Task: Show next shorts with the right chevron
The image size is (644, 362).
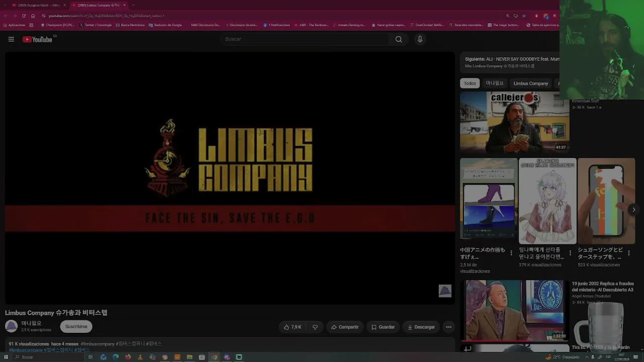Action: click(634, 210)
